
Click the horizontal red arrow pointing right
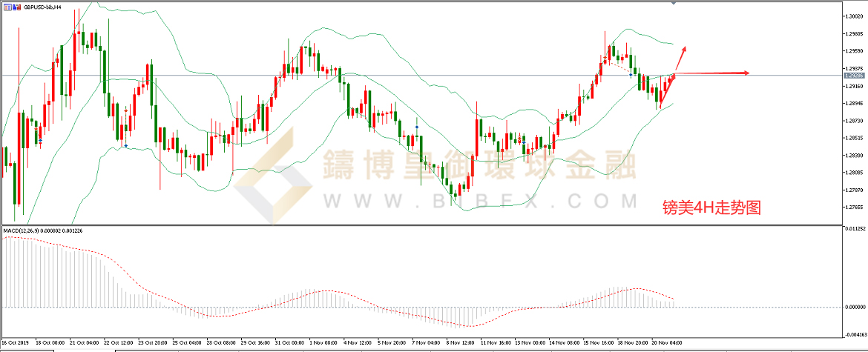coord(712,73)
